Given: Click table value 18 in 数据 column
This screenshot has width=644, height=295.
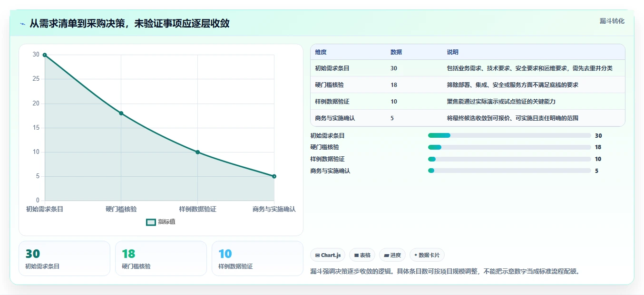Looking at the screenshot, I should click(x=394, y=85).
